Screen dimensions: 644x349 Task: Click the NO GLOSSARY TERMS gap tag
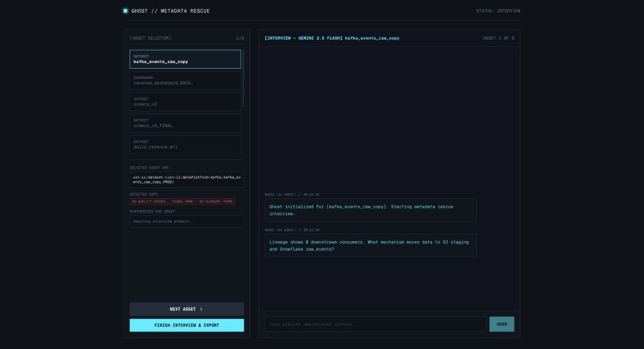pos(216,201)
